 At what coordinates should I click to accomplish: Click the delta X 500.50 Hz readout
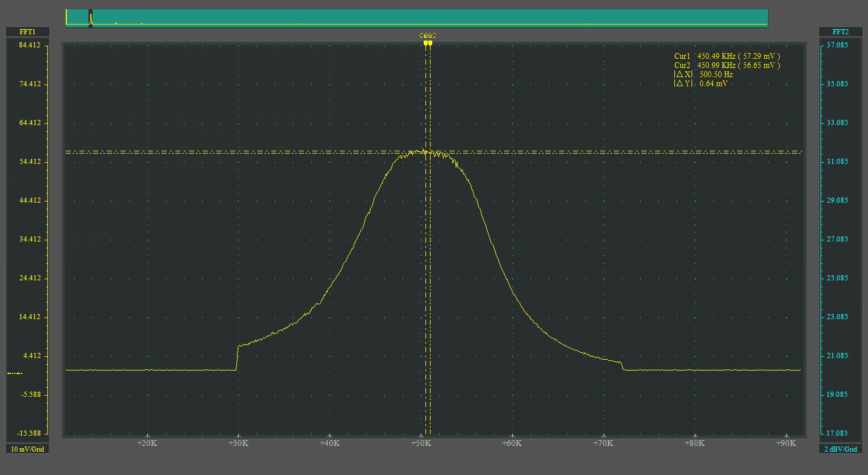coord(704,74)
